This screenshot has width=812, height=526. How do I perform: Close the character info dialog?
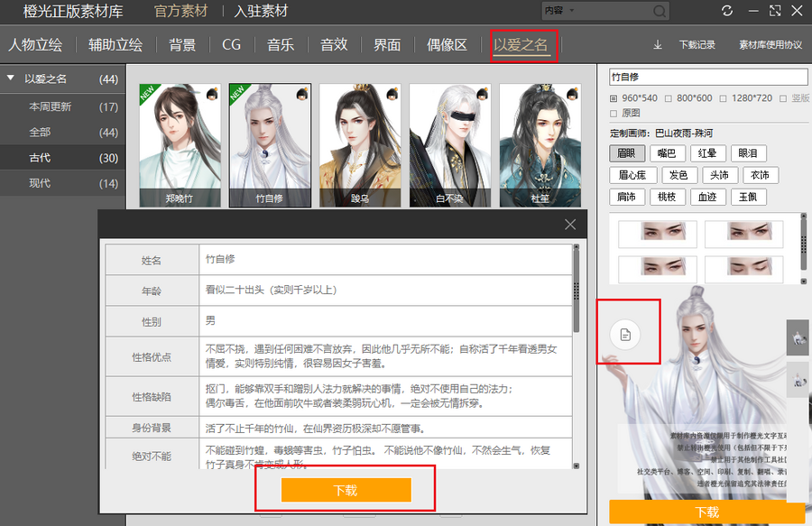point(569,225)
